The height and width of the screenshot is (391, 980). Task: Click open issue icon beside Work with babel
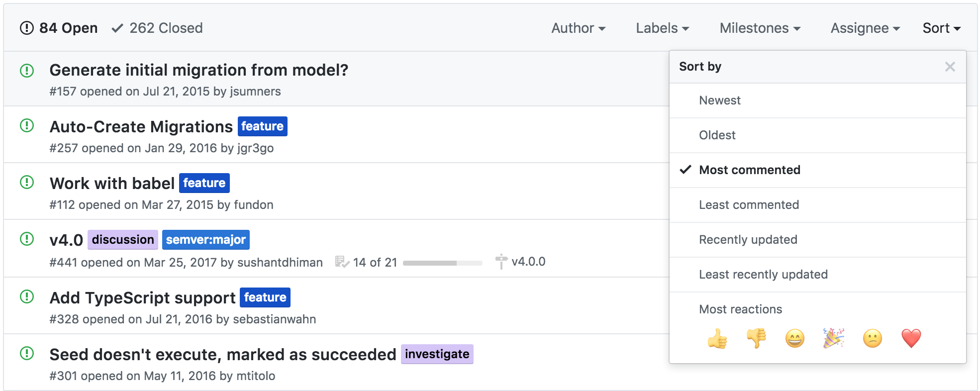pos(27,182)
